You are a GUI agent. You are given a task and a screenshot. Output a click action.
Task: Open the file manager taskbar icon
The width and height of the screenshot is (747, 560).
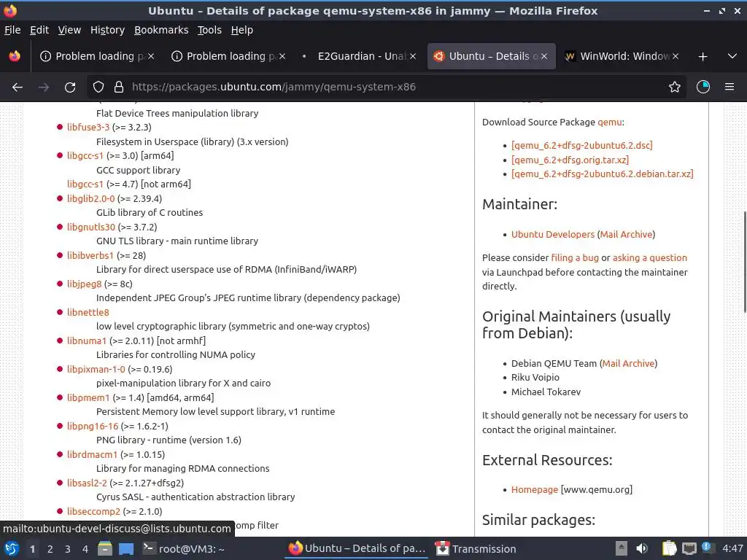105,549
